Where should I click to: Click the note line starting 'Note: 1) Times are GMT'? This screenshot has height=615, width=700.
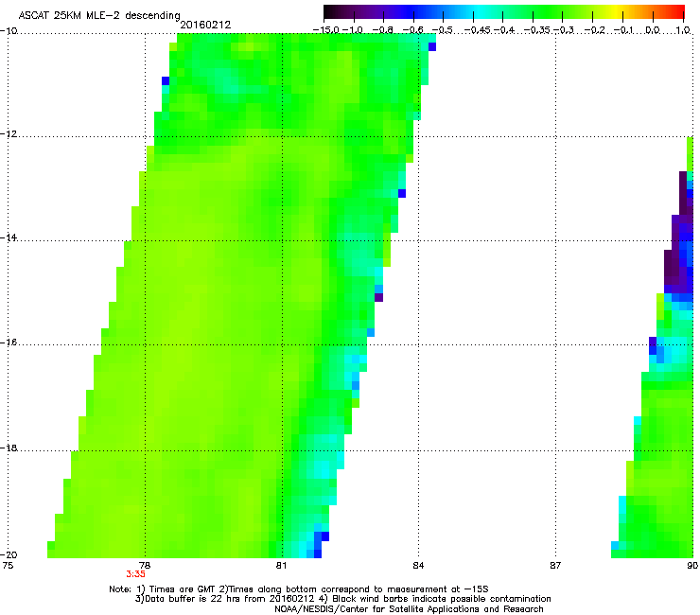click(299, 589)
